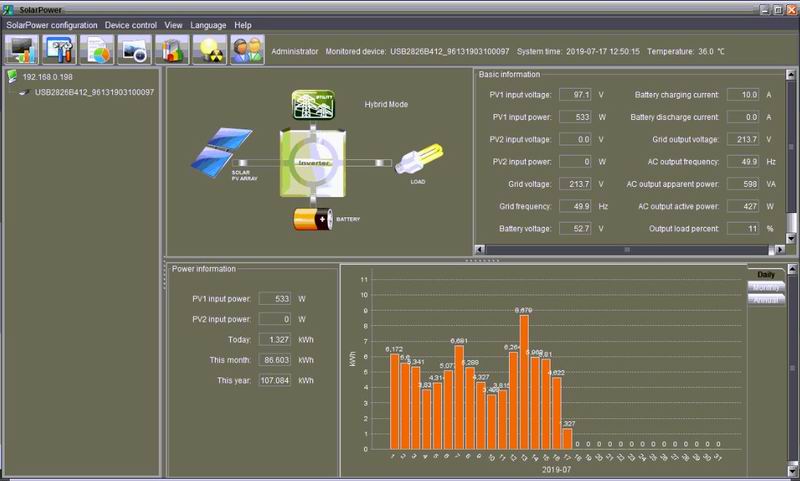The height and width of the screenshot is (481, 800).
Task: Switch the chart to the Daily tab
Action: 766,274
